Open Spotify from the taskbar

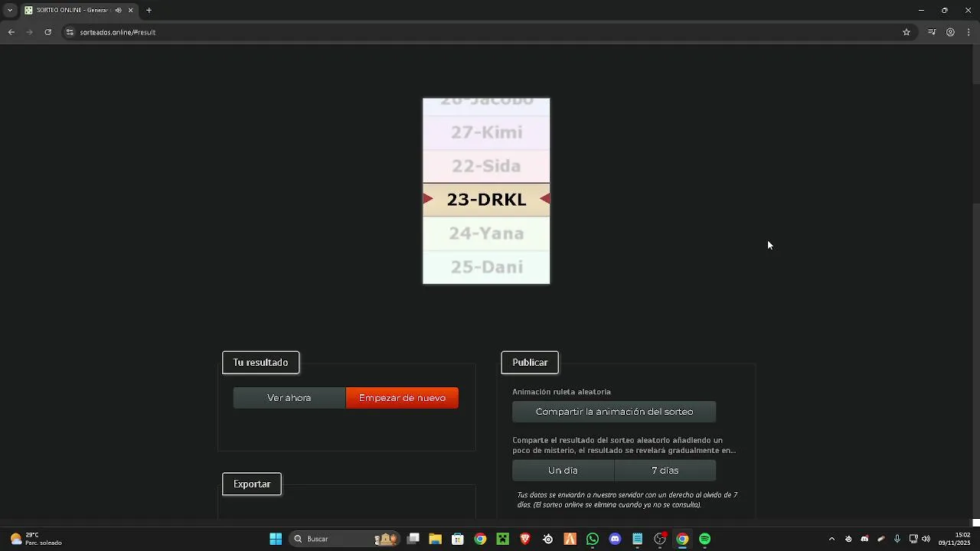coord(705,539)
